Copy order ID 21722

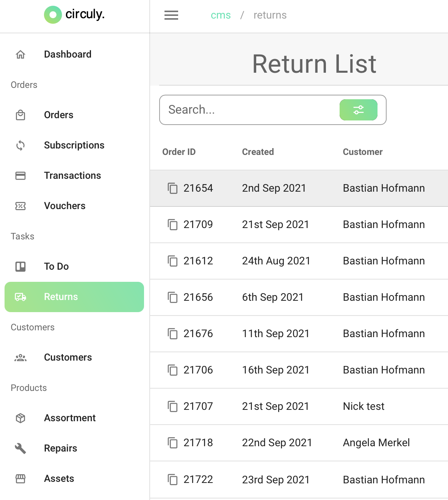173,480
